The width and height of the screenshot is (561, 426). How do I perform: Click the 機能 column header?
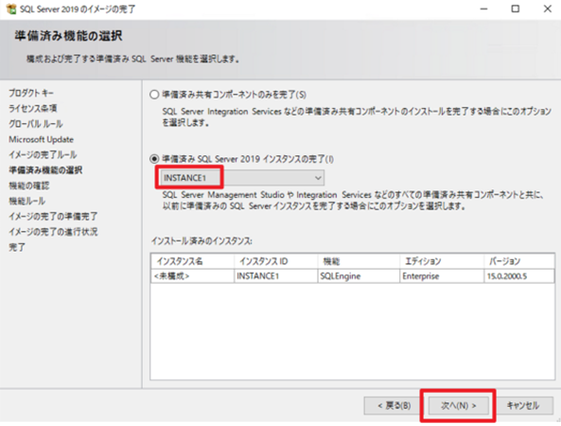[358, 261]
